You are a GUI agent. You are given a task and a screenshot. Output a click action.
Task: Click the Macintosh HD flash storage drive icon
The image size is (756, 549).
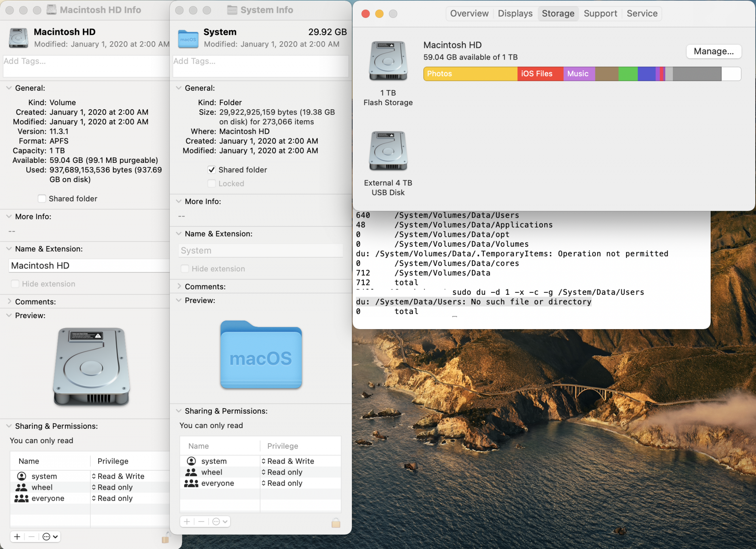(x=388, y=61)
